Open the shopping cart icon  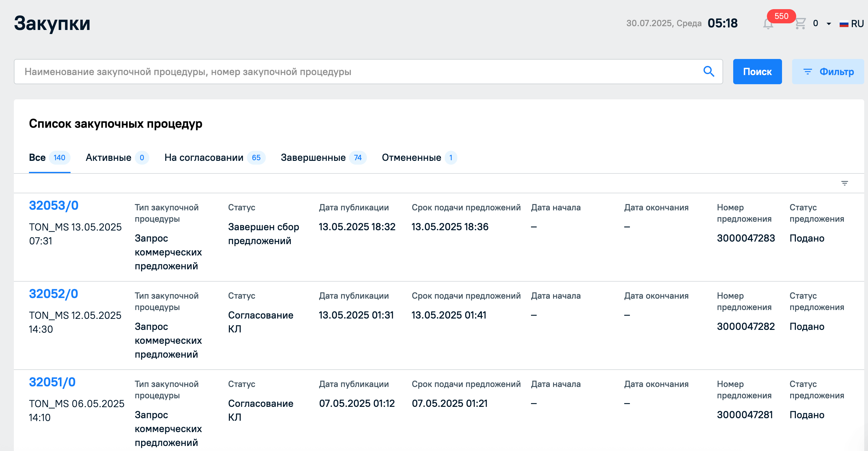[x=800, y=24]
